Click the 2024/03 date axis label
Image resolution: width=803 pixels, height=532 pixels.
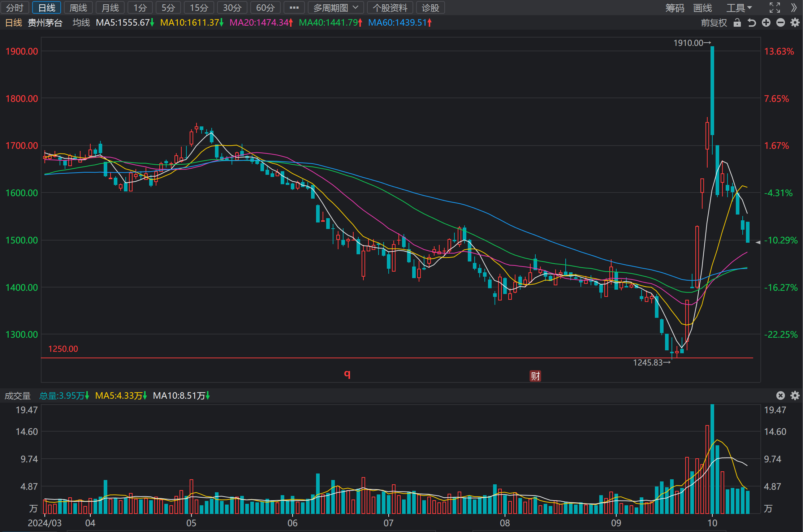click(44, 523)
